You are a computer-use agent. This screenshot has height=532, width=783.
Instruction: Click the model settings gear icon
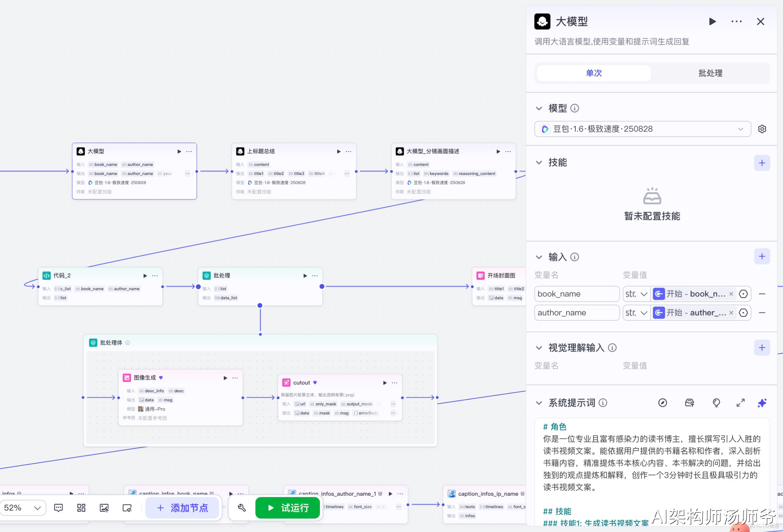point(762,129)
